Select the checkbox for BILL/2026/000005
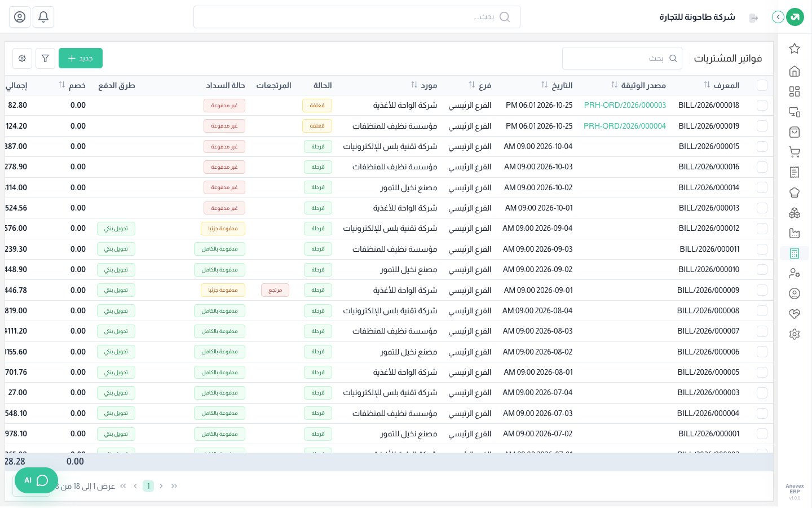Viewport: 812px width, 508px height. click(x=762, y=373)
